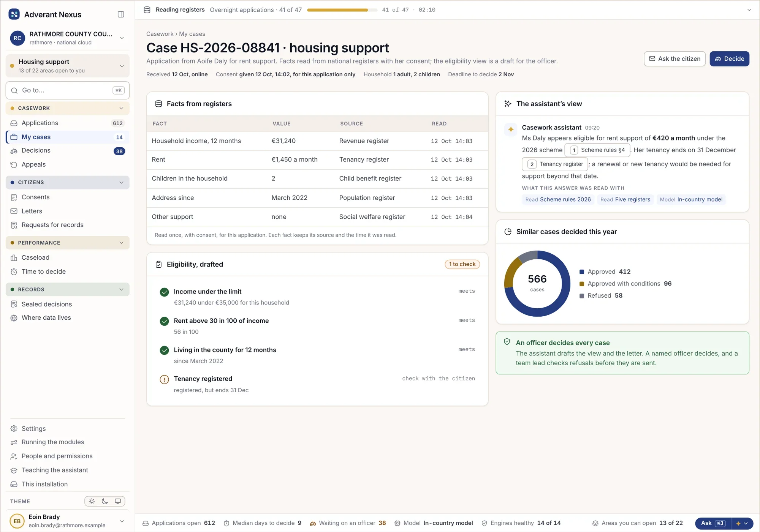Switch to dark theme moon toggle
Screen dimensions: 760x532
point(105,501)
